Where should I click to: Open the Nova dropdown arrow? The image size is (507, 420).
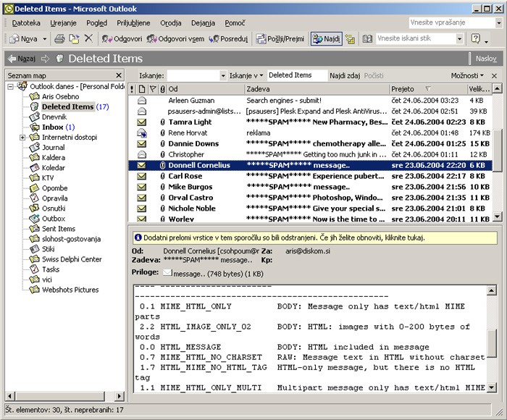pos(44,38)
